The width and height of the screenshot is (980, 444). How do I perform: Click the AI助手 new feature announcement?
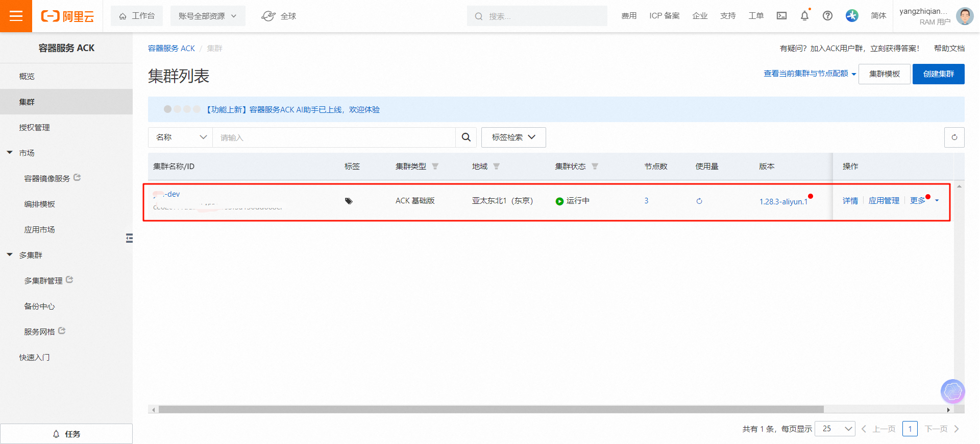click(x=292, y=110)
